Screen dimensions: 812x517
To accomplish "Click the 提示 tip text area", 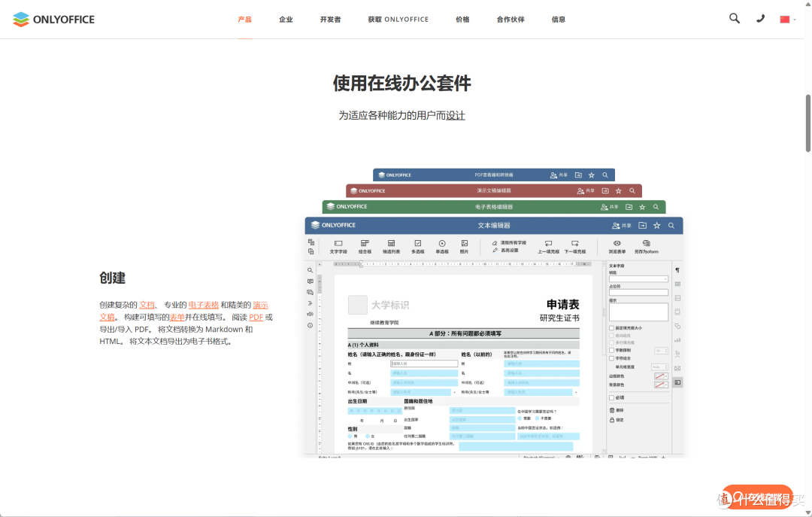I will coord(638,312).
